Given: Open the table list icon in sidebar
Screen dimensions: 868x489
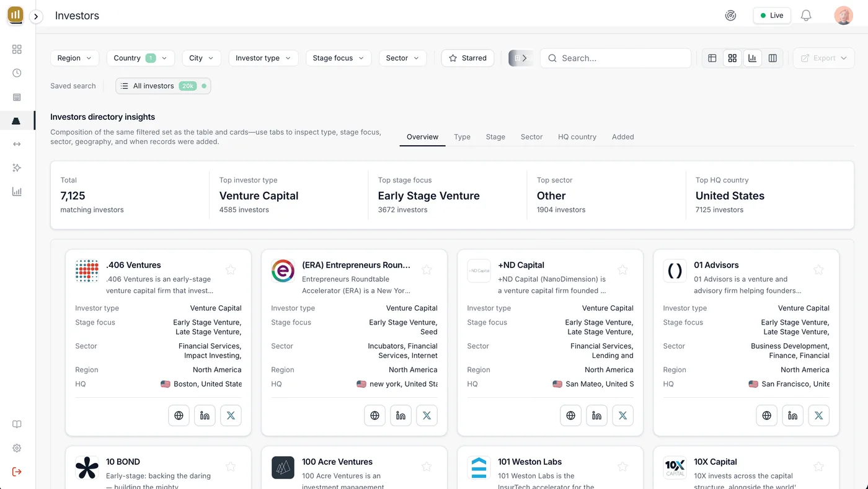Looking at the screenshot, I should coord(17,97).
